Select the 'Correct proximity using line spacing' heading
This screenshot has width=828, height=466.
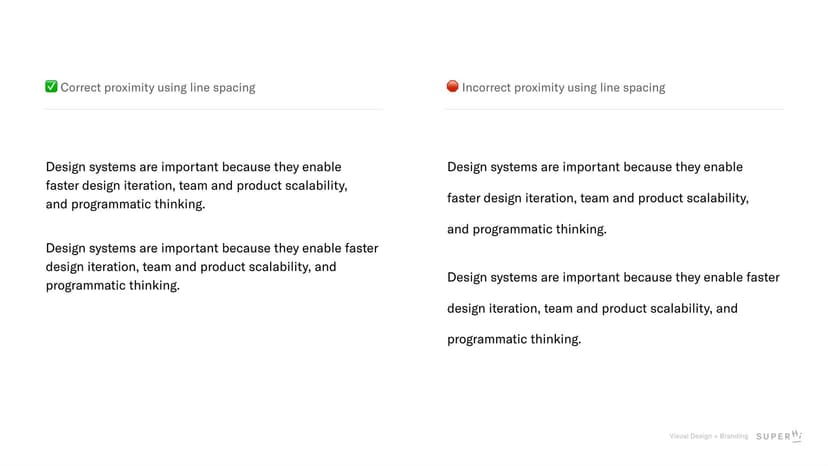(x=158, y=88)
